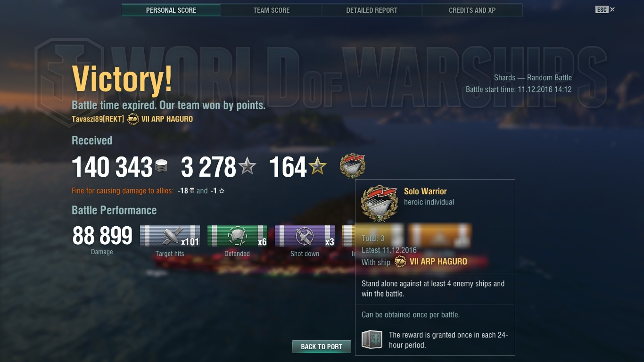
Task: Click the large Solo Warrior emblem in tooltip
Action: [379, 204]
